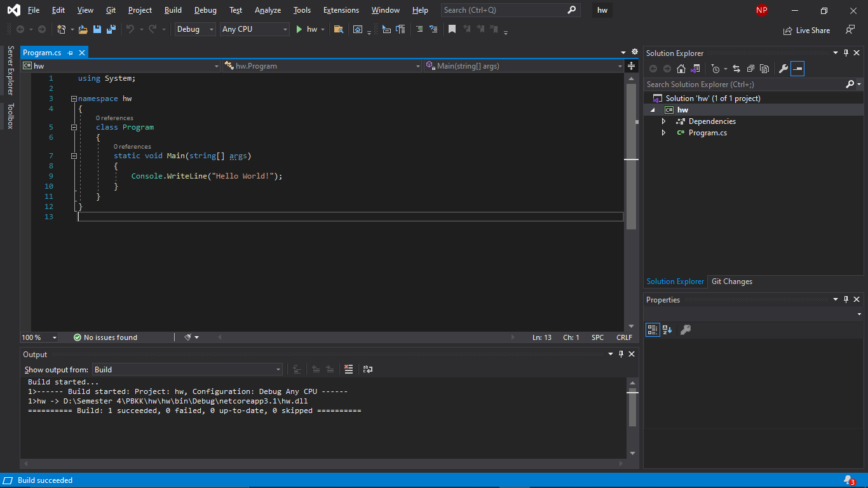Sync Solution Explorer with the active document

tap(736, 69)
